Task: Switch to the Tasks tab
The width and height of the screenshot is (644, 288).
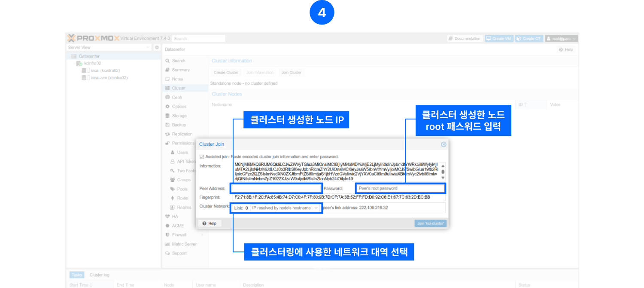Action: click(x=77, y=275)
